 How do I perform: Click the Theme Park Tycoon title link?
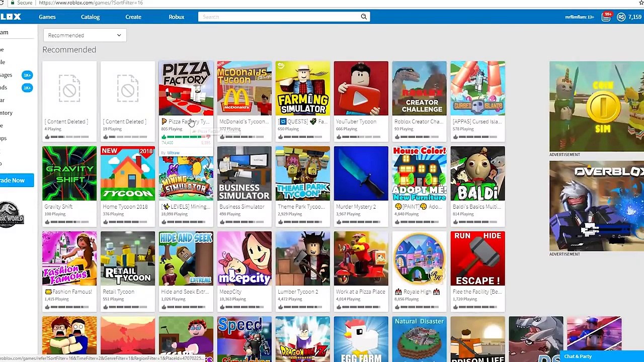point(301,207)
